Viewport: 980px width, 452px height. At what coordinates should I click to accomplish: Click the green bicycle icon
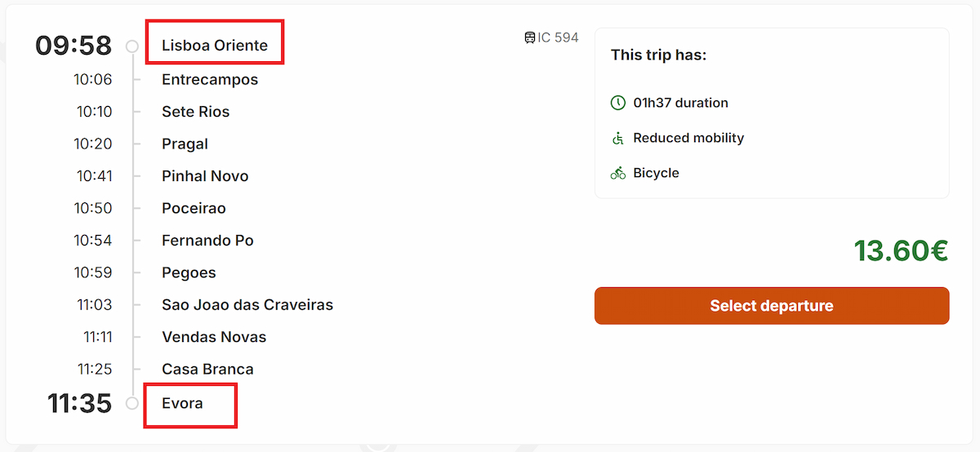pos(618,173)
